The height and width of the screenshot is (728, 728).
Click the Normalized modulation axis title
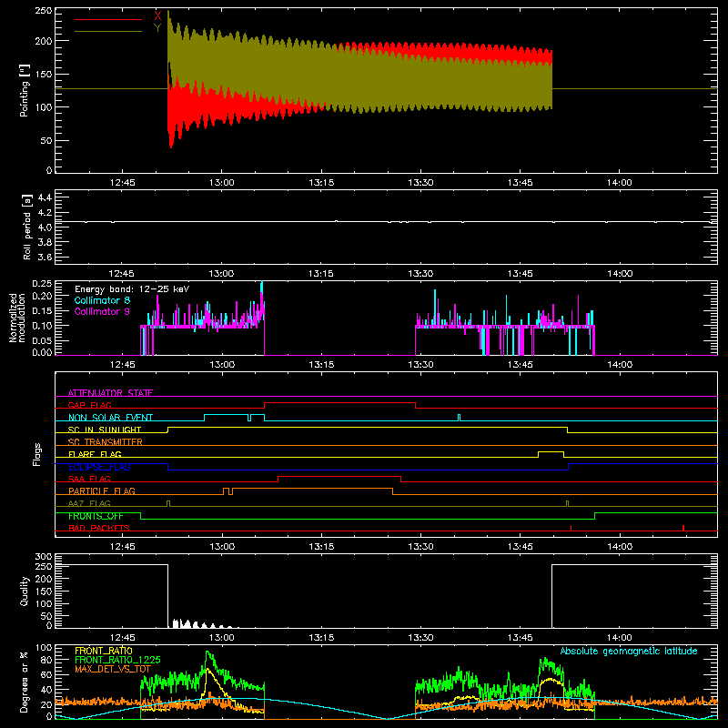(x=17, y=318)
